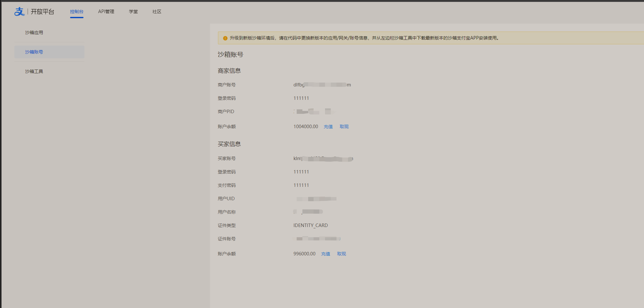The height and width of the screenshot is (308, 644).
Task: Click the 用户UID label
Action: (226, 199)
